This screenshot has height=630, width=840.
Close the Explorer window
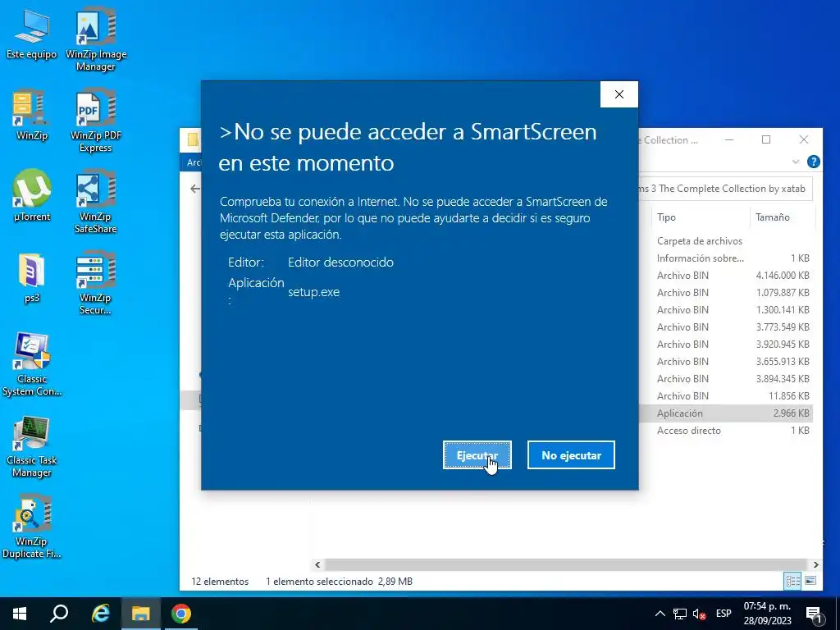point(804,139)
